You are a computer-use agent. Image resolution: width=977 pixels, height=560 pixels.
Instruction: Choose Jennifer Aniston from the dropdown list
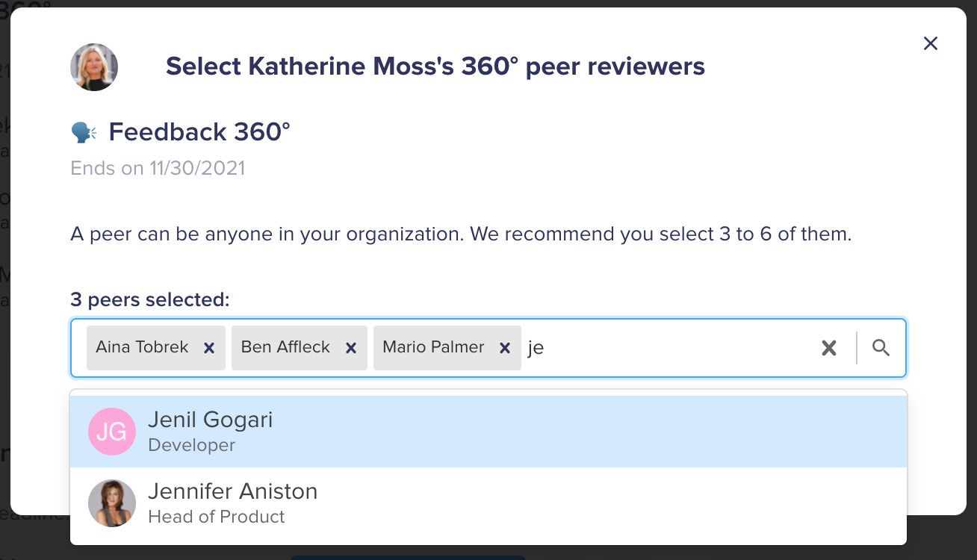488,503
